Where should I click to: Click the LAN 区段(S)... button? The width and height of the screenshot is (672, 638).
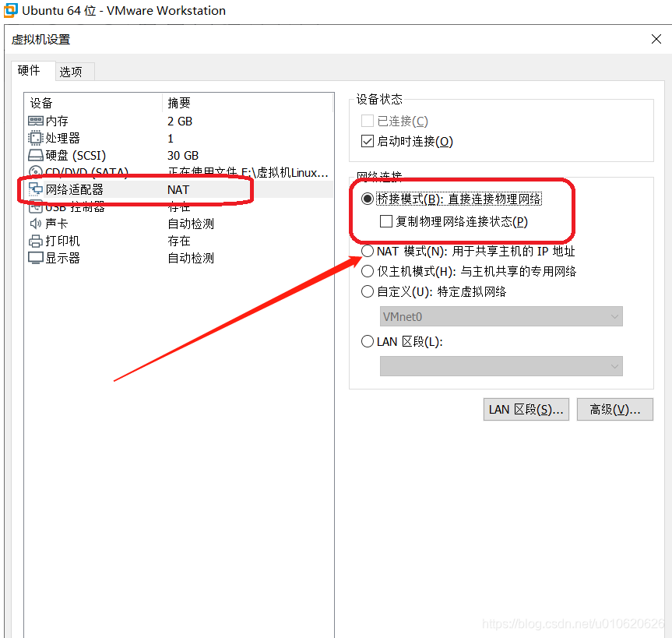click(x=526, y=410)
